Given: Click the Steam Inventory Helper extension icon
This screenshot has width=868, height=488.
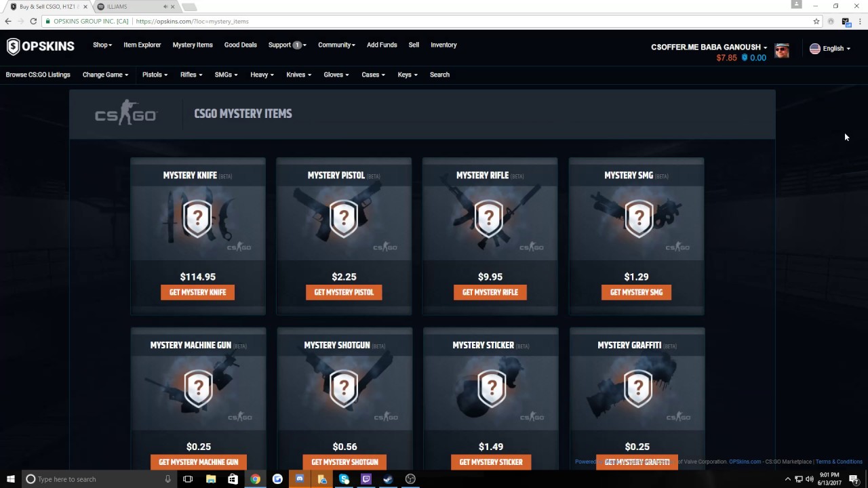Looking at the screenshot, I should click(846, 22).
